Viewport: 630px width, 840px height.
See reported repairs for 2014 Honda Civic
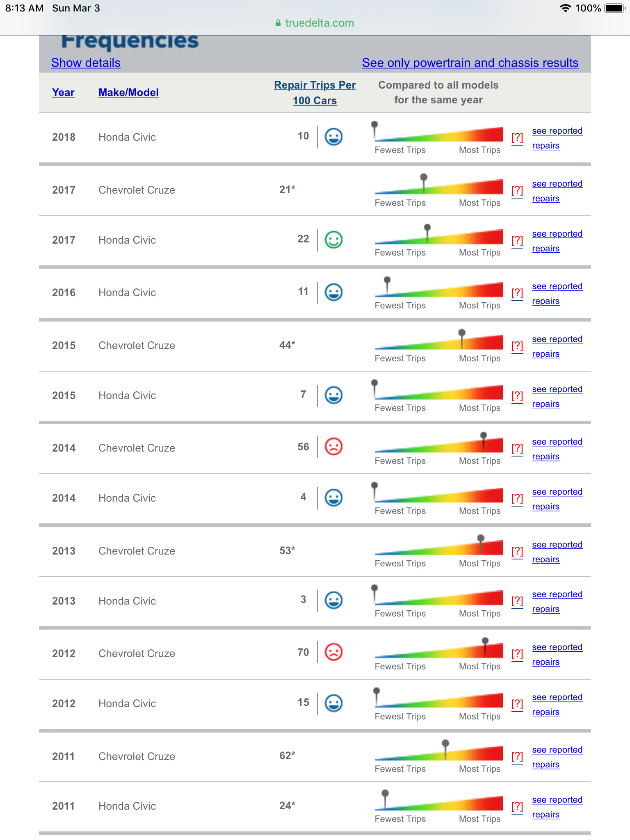557,499
